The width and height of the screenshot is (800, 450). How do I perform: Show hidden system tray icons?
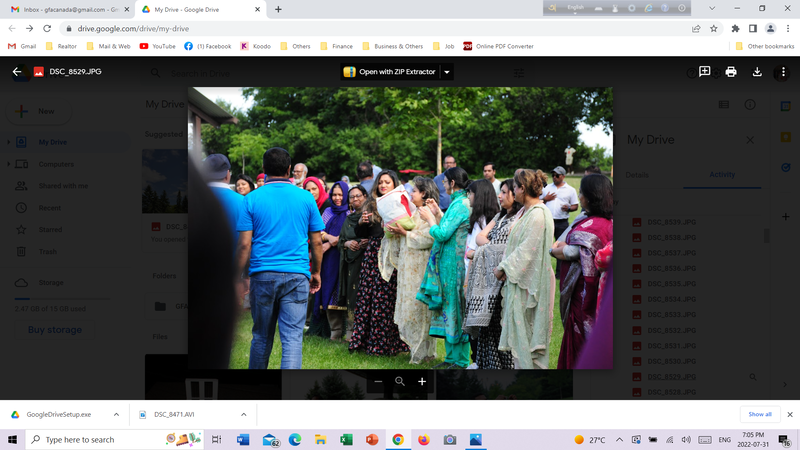click(x=619, y=439)
